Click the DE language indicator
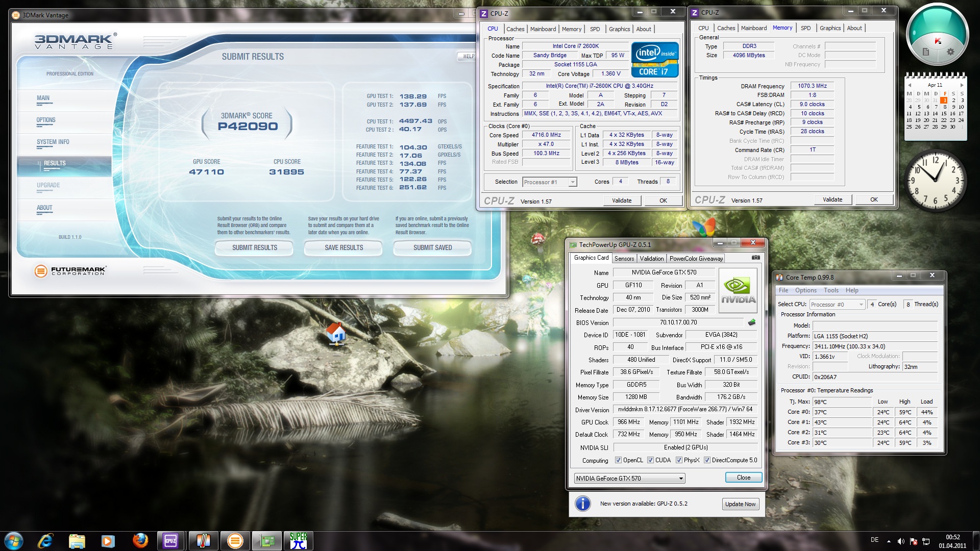The image size is (980, 551). [874, 540]
